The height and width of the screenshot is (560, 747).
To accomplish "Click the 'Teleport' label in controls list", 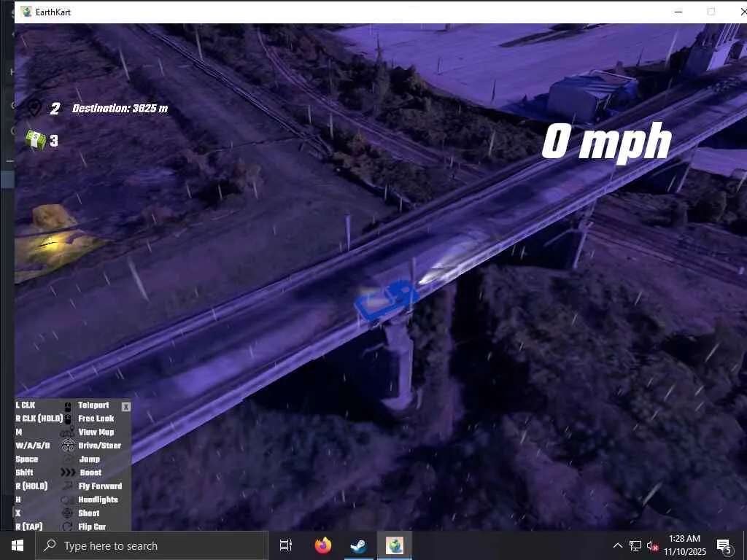I will click(x=93, y=405).
